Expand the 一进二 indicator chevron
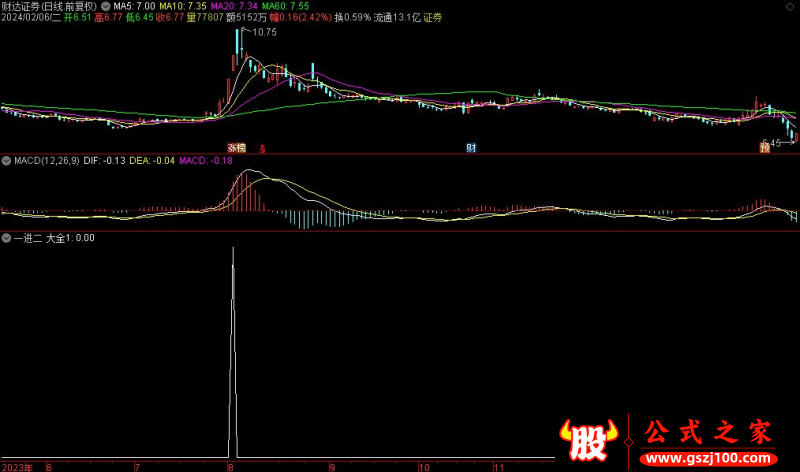The image size is (800, 472). click(x=7, y=238)
